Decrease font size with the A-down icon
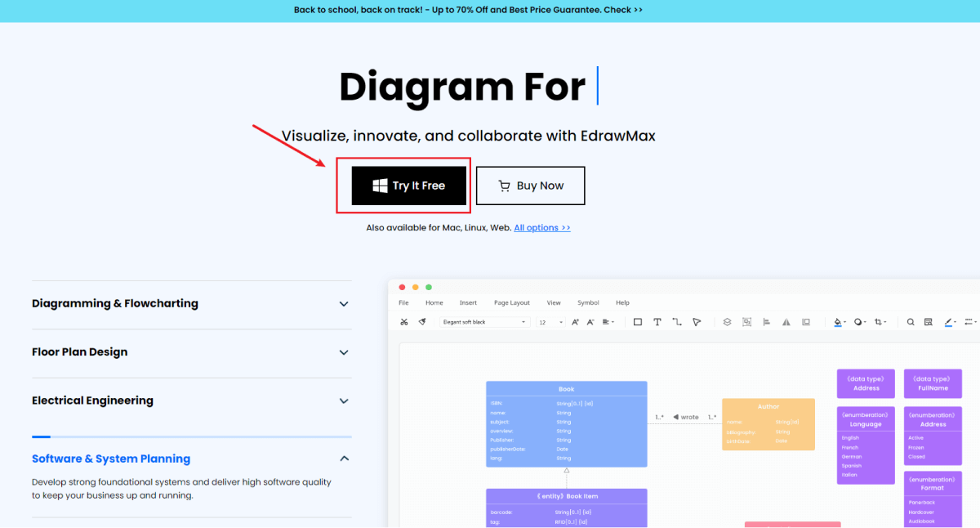This screenshot has height=528, width=980. [x=590, y=322]
